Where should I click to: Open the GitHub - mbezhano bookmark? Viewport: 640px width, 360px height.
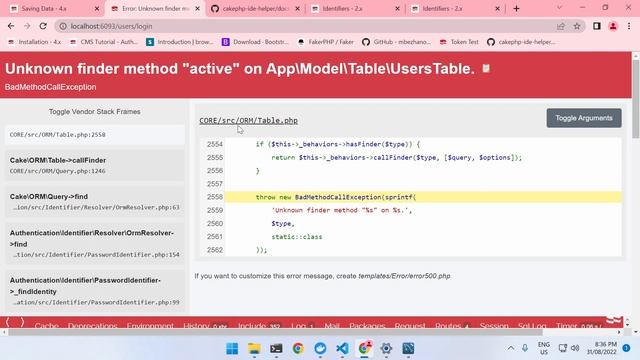[396, 42]
